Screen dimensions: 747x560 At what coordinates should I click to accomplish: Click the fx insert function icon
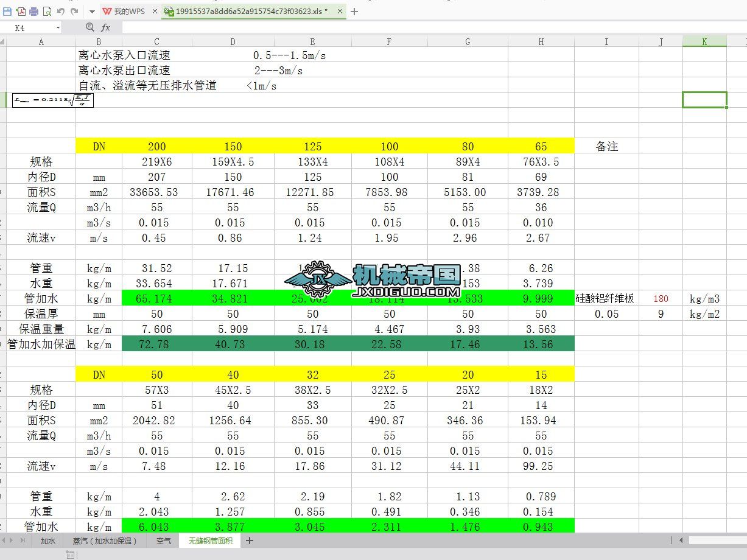coord(105,27)
